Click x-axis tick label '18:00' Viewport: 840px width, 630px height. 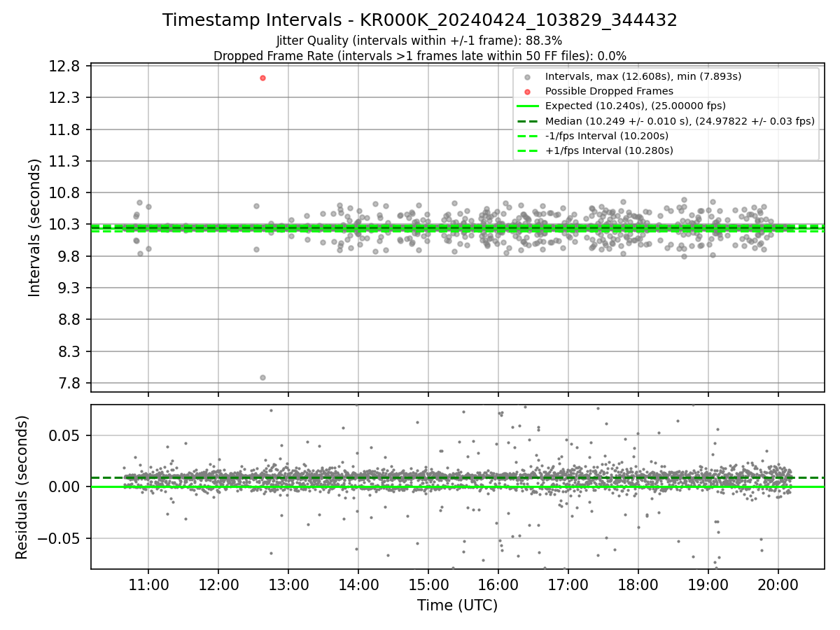[638, 584]
